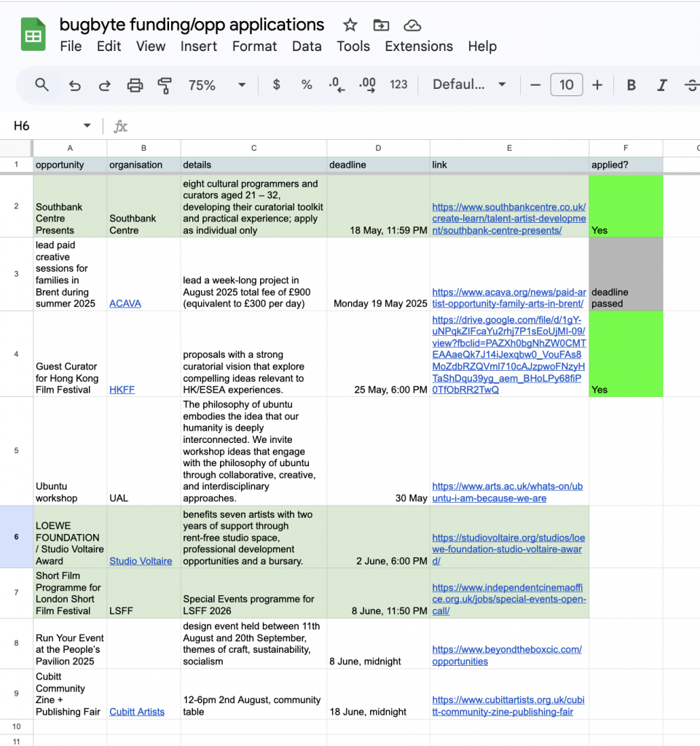Image resolution: width=700 pixels, height=746 pixels.
Task: Open the acava.org paid artist opportunity link
Action: [x=509, y=298]
